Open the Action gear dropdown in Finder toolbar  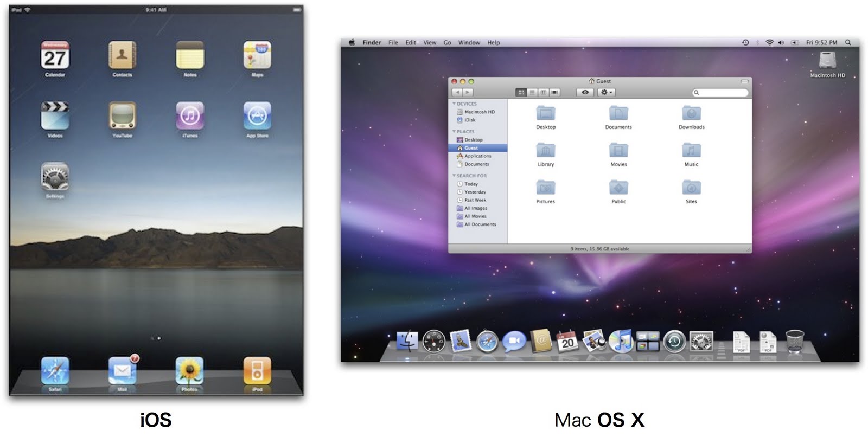click(606, 93)
